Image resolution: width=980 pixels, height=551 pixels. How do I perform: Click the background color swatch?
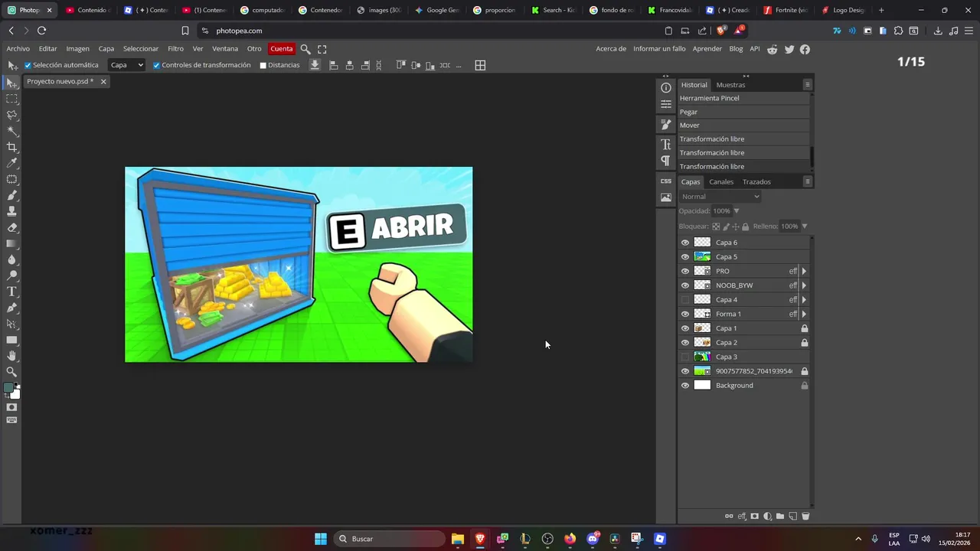click(15, 394)
